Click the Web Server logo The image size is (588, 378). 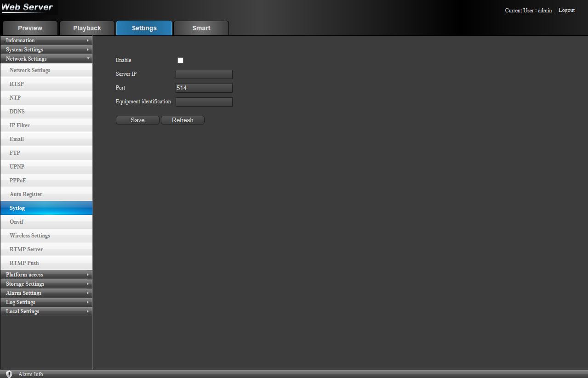click(28, 7)
